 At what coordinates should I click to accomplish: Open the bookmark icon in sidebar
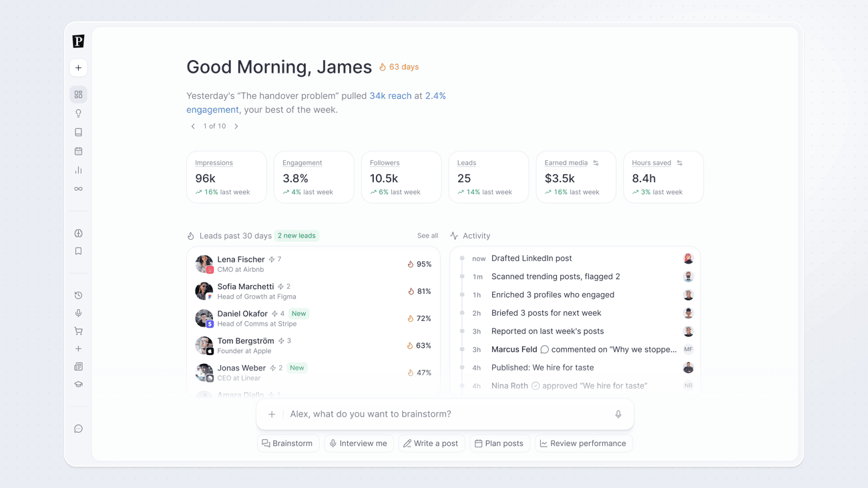click(78, 252)
